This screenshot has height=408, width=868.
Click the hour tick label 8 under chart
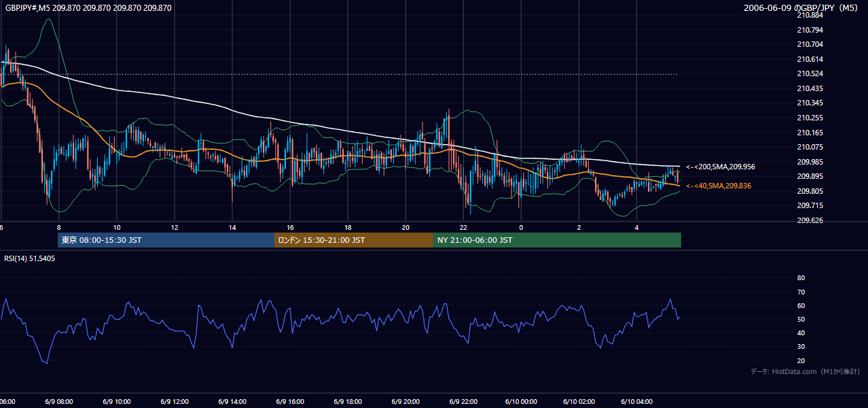(x=59, y=227)
